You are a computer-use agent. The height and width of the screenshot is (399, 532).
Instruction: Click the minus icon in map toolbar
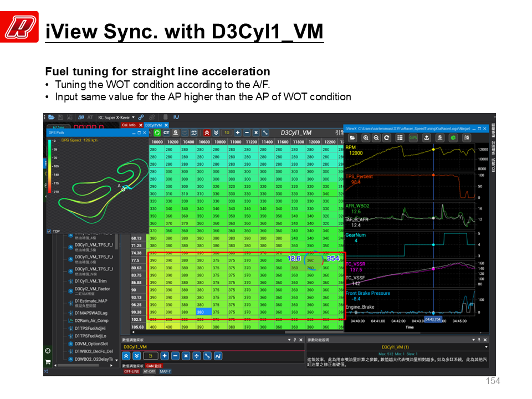247,132
